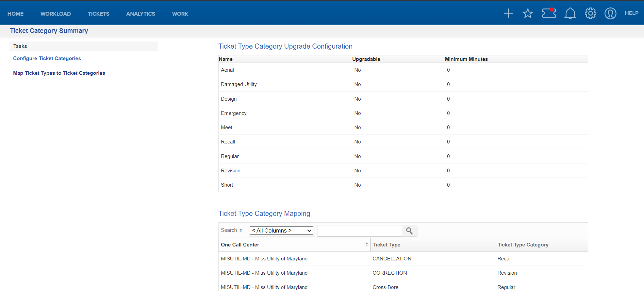Click the plus add-new icon
644x291 pixels.
[x=508, y=13]
